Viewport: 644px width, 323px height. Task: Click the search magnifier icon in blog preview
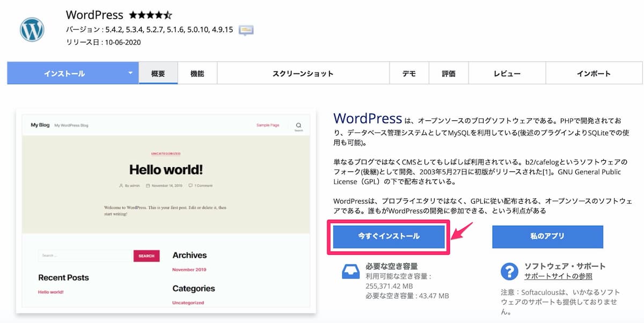click(298, 125)
